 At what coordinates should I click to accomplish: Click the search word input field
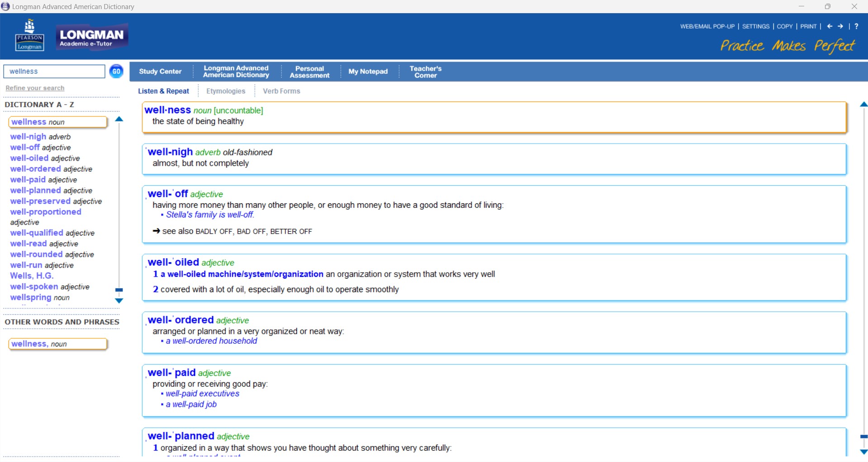(54, 72)
